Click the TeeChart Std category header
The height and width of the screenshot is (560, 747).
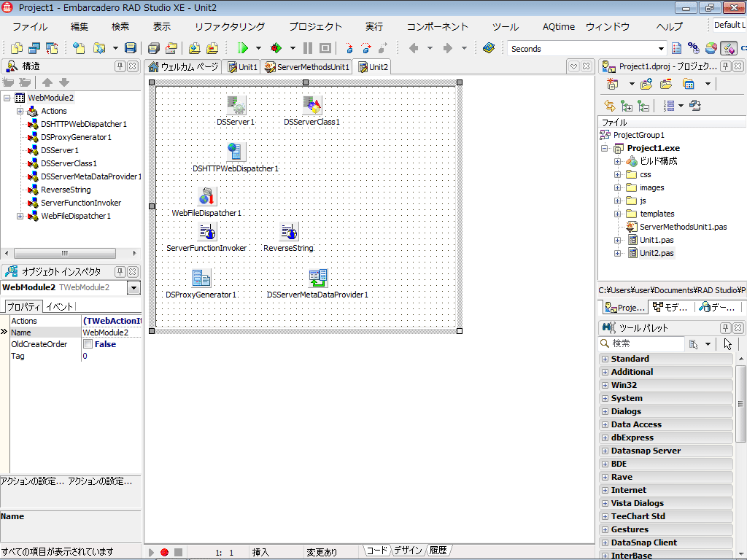point(666,516)
